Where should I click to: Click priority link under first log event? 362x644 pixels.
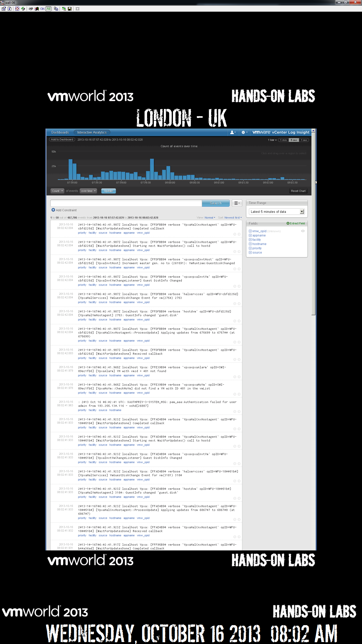tap(82, 233)
